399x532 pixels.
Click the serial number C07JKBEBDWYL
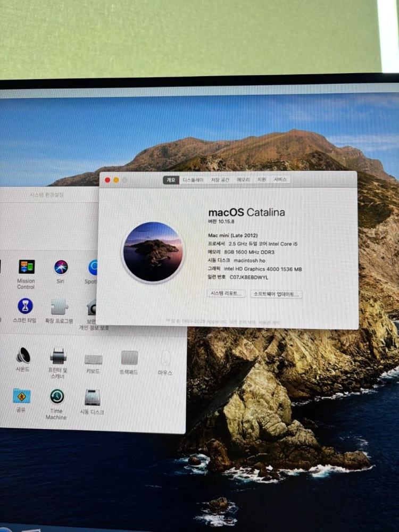click(x=248, y=277)
